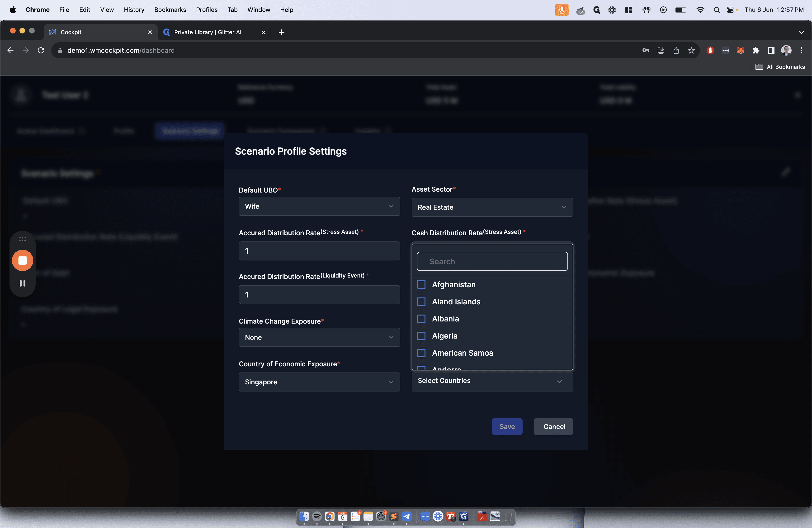Open the Chrome profile avatar
Image resolution: width=812 pixels, height=528 pixels.
[786, 51]
